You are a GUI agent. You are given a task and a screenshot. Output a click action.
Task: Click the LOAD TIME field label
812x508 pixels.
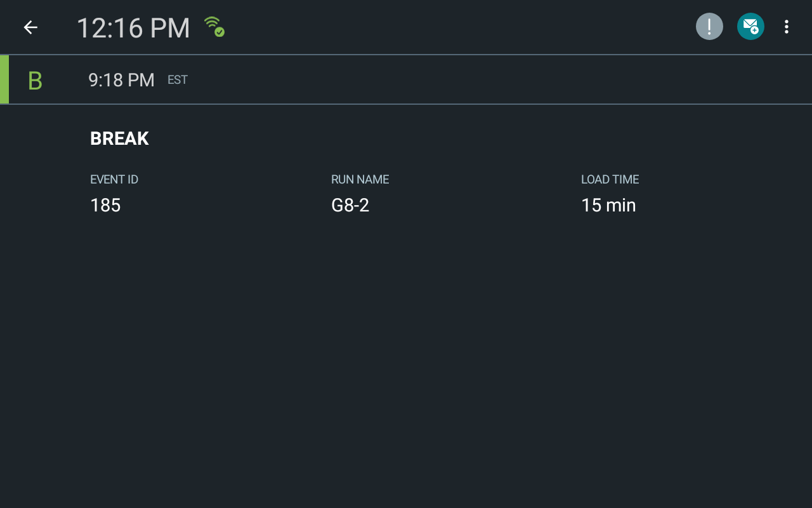(x=609, y=180)
